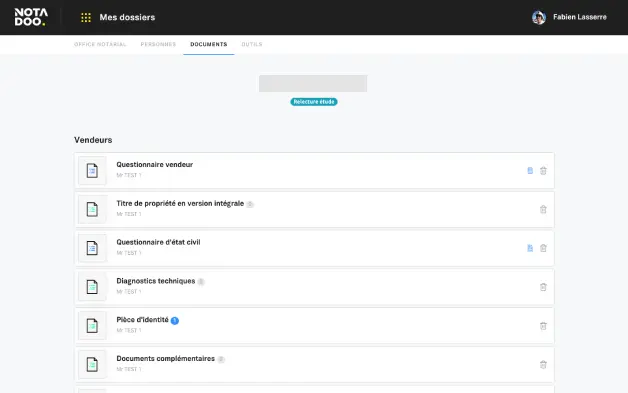Image resolution: width=628 pixels, height=393 pixels.
Task: Delete Pièce d'identité with trash icon
Action: click(x=543, y=326)
